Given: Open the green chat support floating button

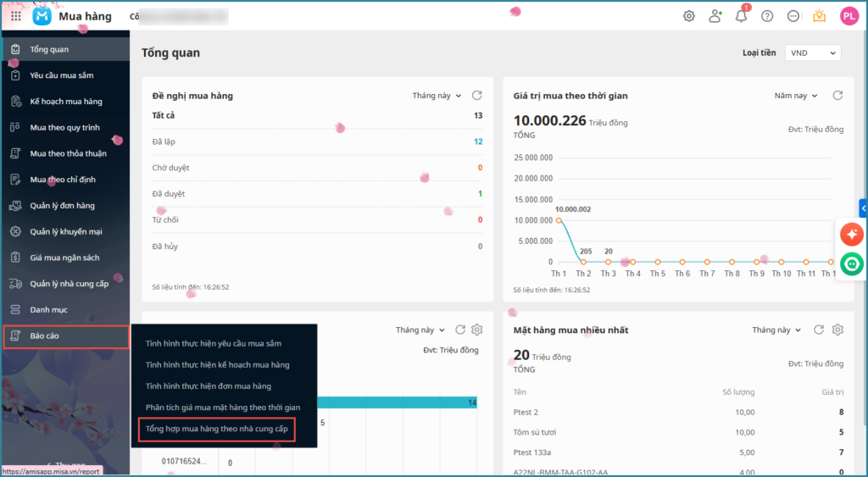Looking at the screenshot, I should point(852,264).
